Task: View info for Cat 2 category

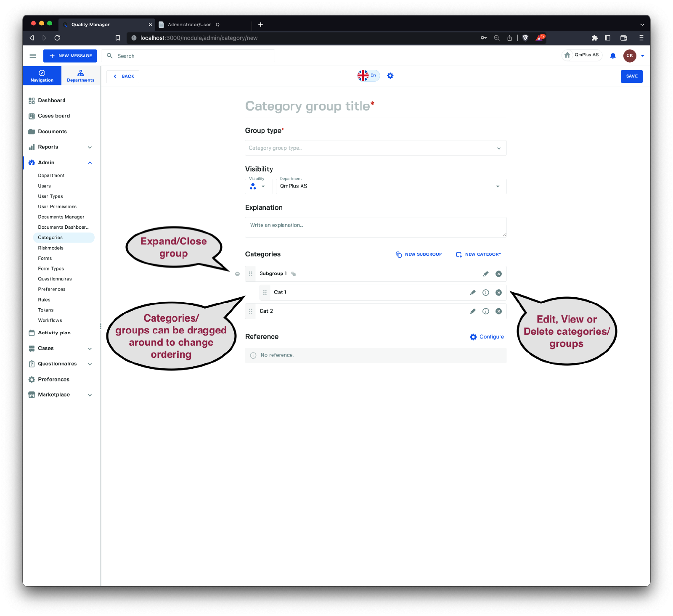Action: point(485,311)
